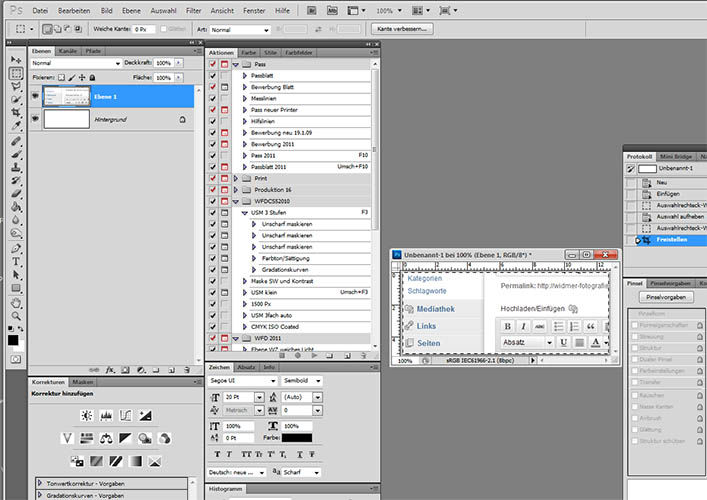Activate the Zoom tool in the toolbox

(16, 317)
